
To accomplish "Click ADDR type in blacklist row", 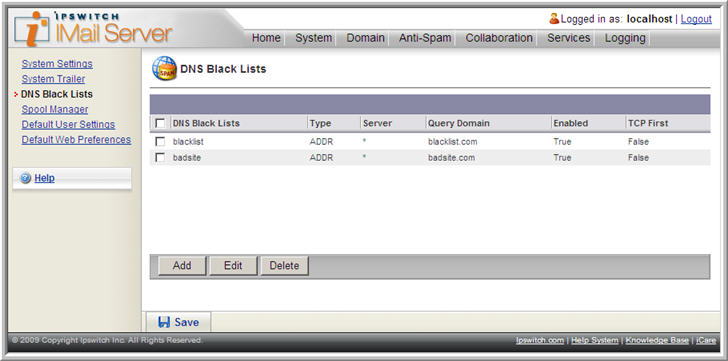I will click(321, 142).
